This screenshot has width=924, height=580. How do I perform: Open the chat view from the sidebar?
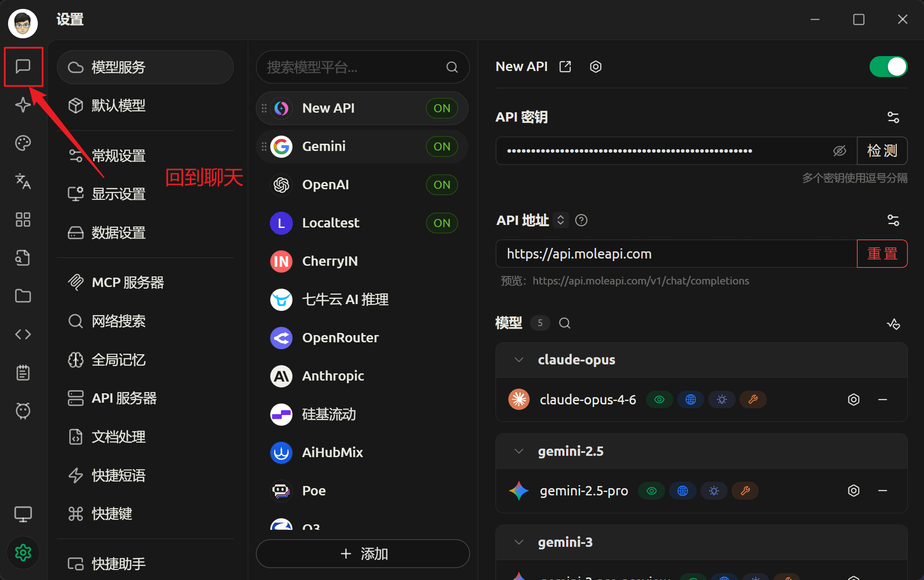pyautogui.click(x=23, y=66)
